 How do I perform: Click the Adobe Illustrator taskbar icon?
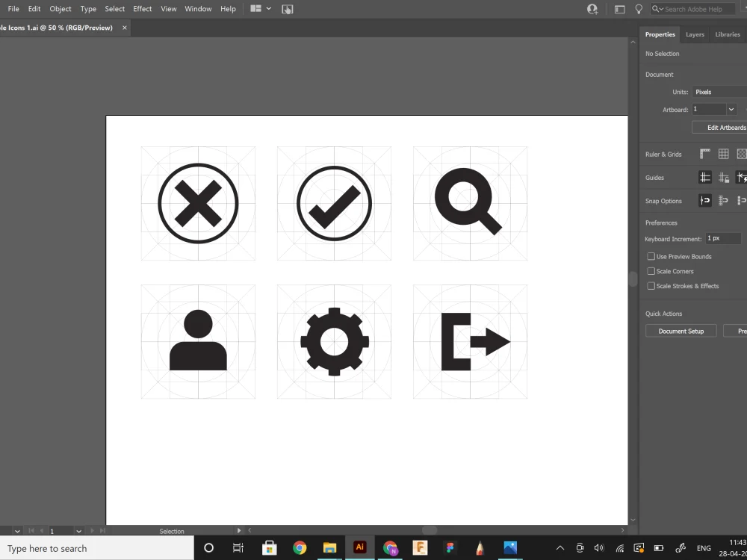[360, 547]
